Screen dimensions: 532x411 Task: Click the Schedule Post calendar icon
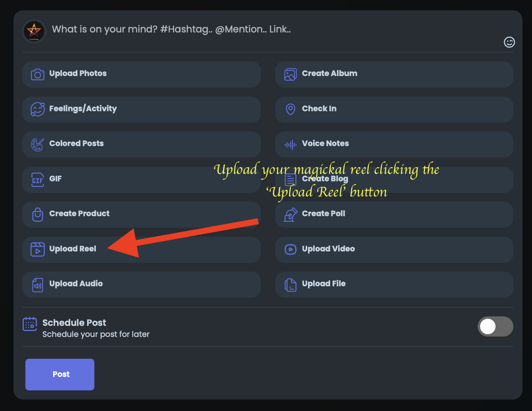click(x=30, y=324)
